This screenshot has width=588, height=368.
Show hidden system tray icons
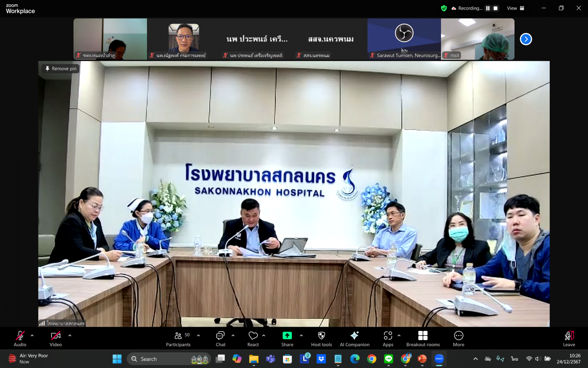point(476,359)
